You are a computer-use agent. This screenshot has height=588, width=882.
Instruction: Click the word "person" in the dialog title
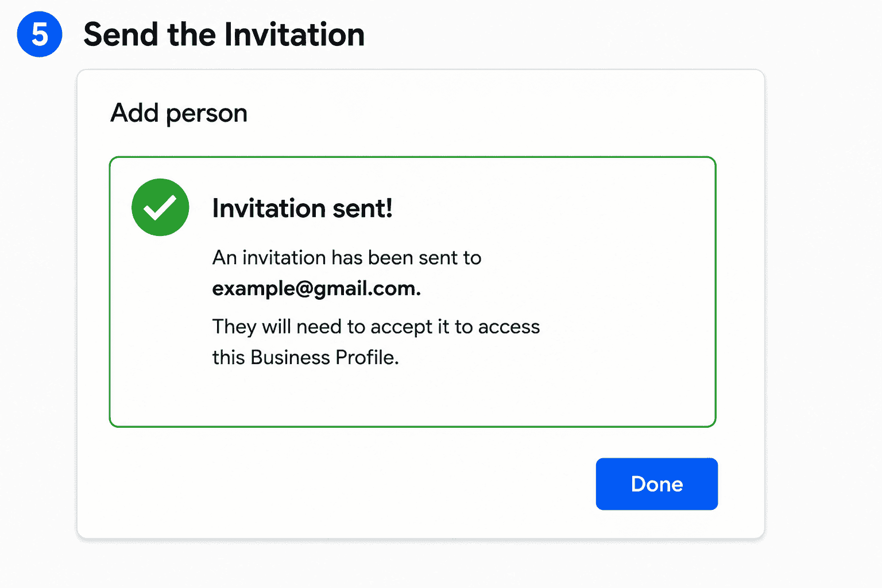pos(207,114)
